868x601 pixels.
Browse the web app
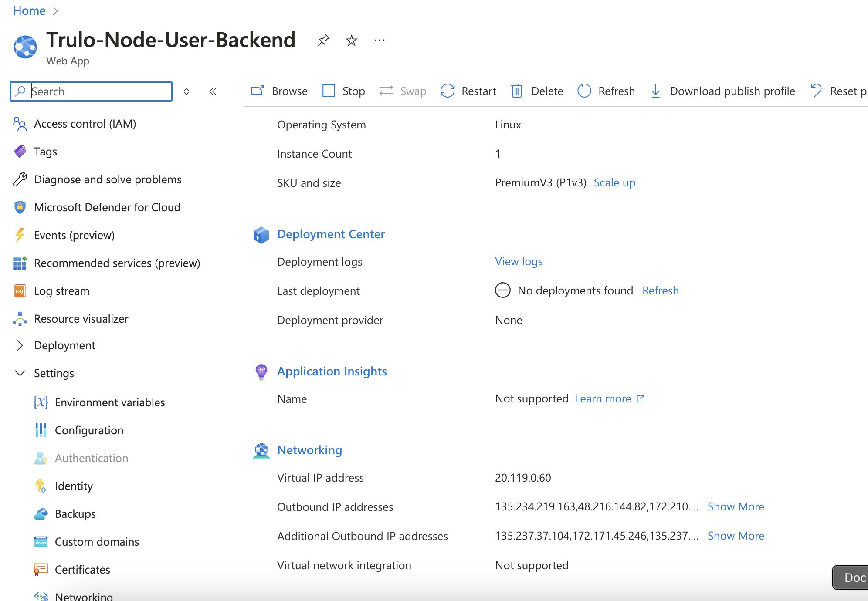click(x=279, y=91)
